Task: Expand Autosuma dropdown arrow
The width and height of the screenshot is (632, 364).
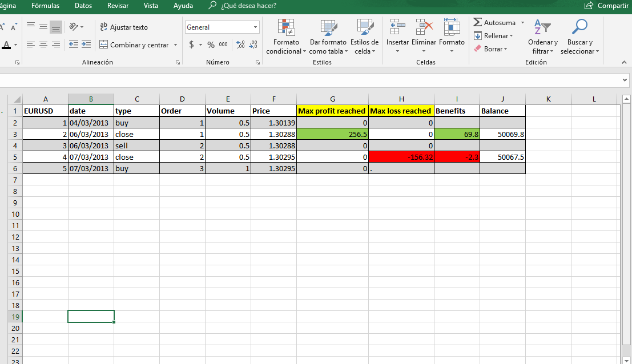Action: pos(522,23)
